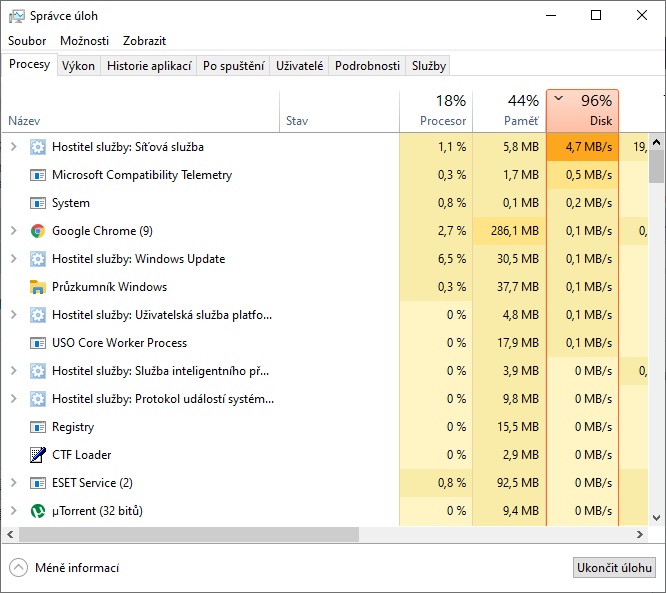Click the Microsoft Compatibility Telemetry icon
Image resolution: width=666 pixels, height=593 pixels.
tap(38, 175)
